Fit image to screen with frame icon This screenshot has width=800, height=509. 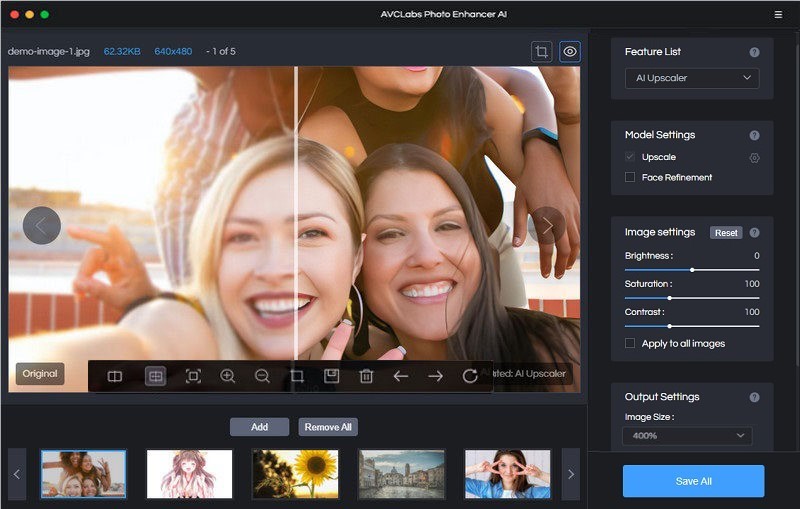point(193,376)
